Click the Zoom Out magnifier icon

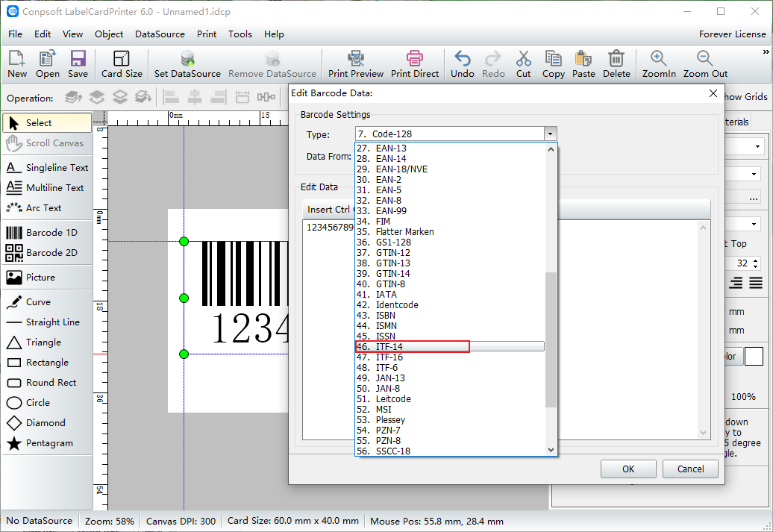coord(705,59)
